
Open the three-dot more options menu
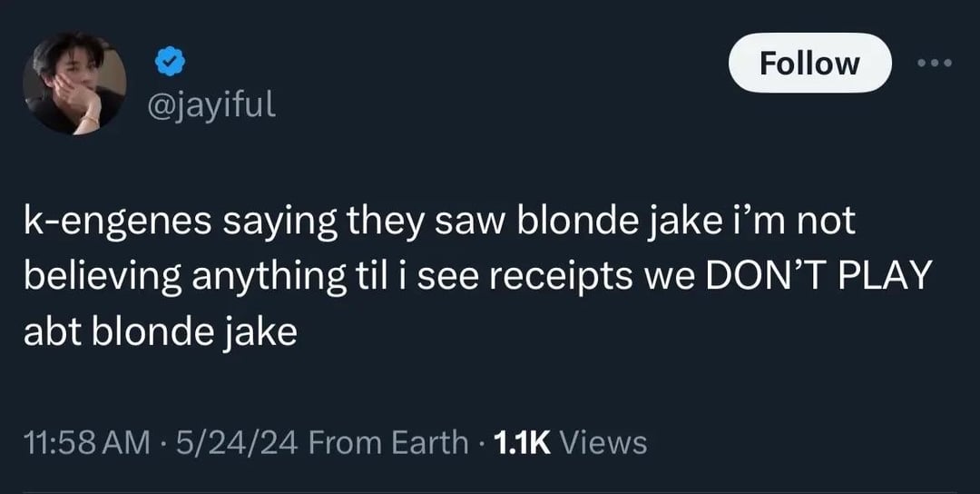pos(935,63)
